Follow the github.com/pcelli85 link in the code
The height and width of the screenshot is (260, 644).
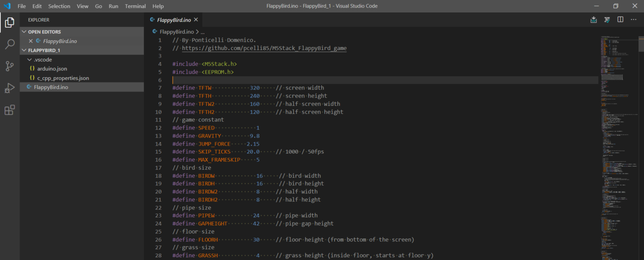point(264,48)
